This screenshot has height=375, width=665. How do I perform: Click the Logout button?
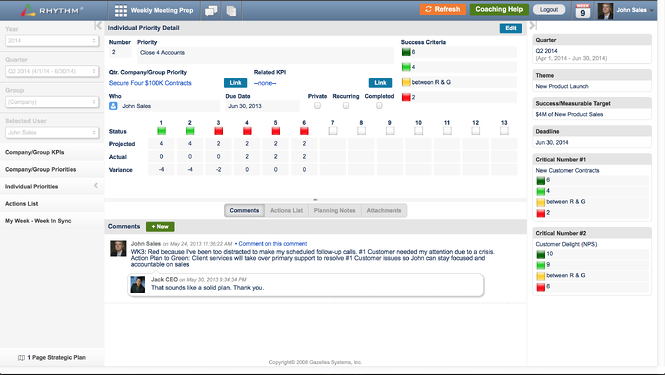point(549,9)
